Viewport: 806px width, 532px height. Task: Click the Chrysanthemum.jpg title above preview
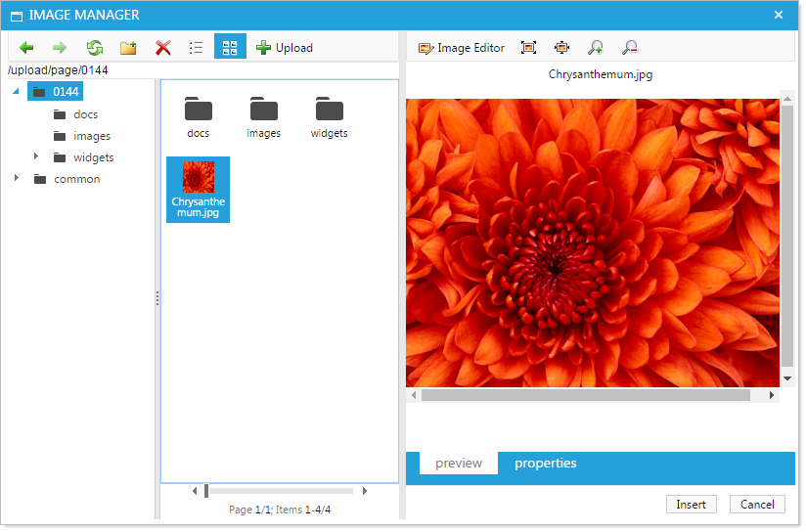(601, 74)
